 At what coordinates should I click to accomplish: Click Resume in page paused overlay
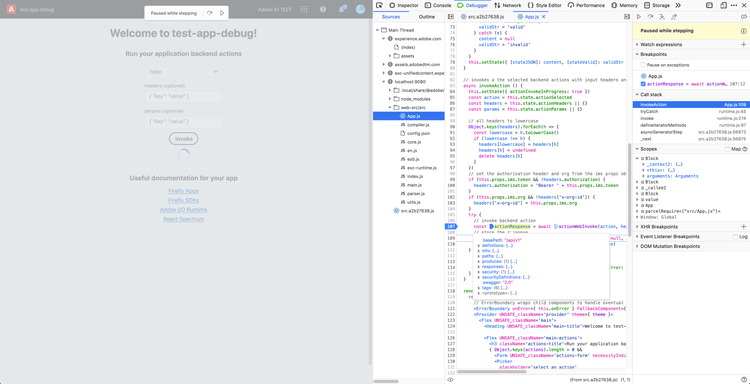click(222, 13)
